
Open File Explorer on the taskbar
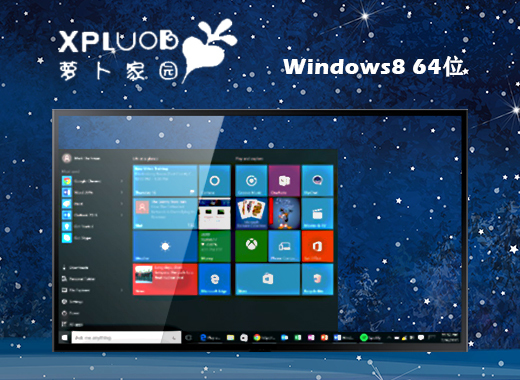230,338
